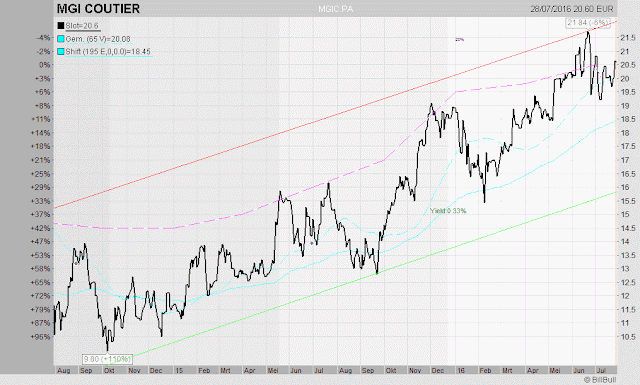Click the 11.5 tick on the price axis
The width and height of the screenshot is (640, 385).
[628, 309]
